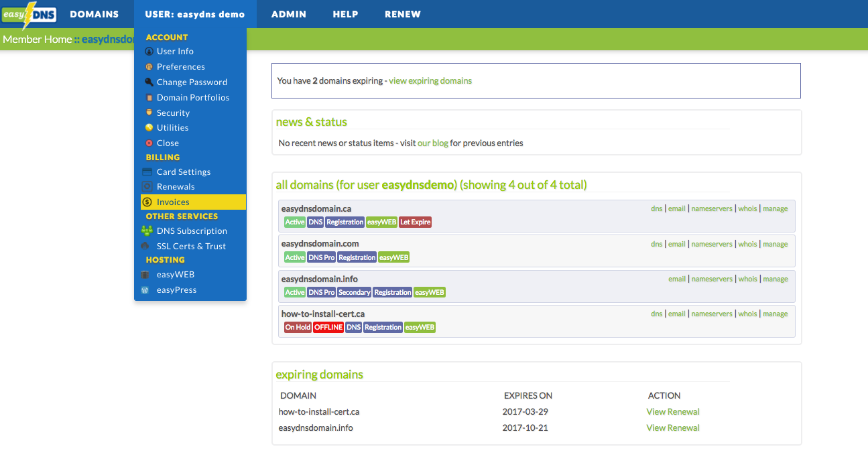The image size is (868, 463).
Task: Open the RENEW menu
Action: click(x=403, y=14)
